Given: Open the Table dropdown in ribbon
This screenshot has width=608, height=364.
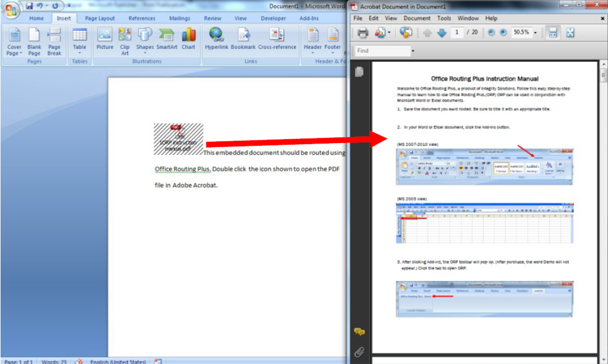Looking at the screenshot, I should tap(80, 42).
